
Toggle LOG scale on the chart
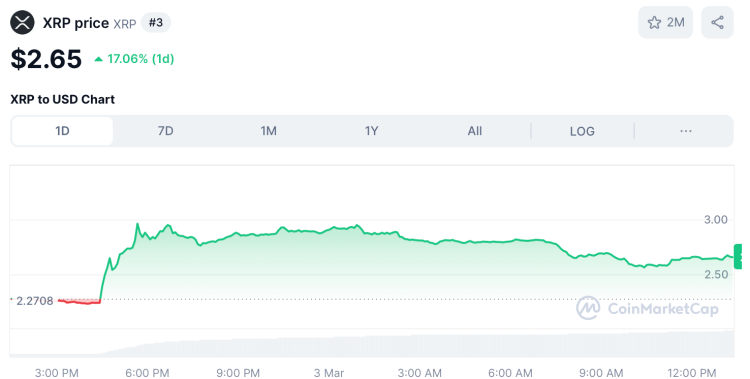(582, 131)
